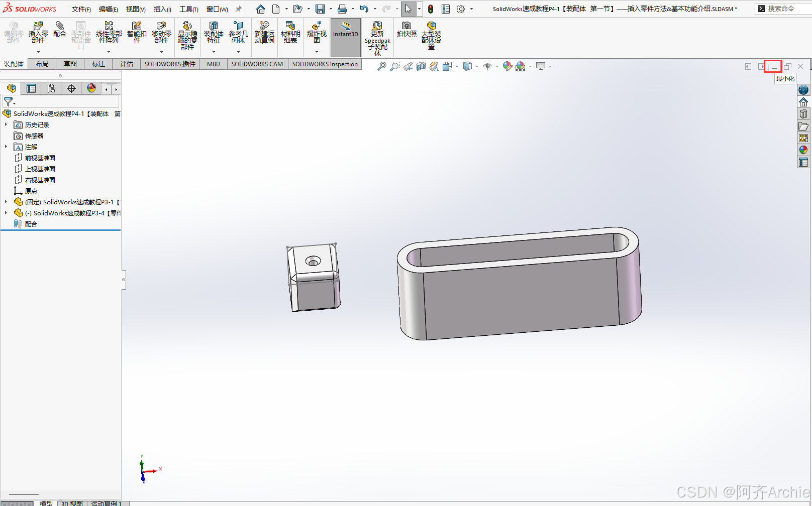812x506 pixels.
Task: Open the Appearances color ball in task pane
Action: pyautogui.click(x=803, y=150)
